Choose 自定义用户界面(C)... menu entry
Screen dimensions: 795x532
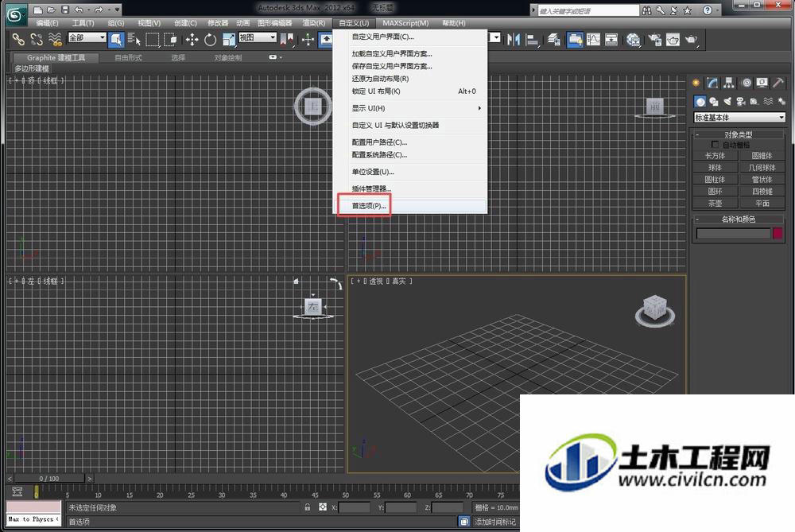click(410, 37)
